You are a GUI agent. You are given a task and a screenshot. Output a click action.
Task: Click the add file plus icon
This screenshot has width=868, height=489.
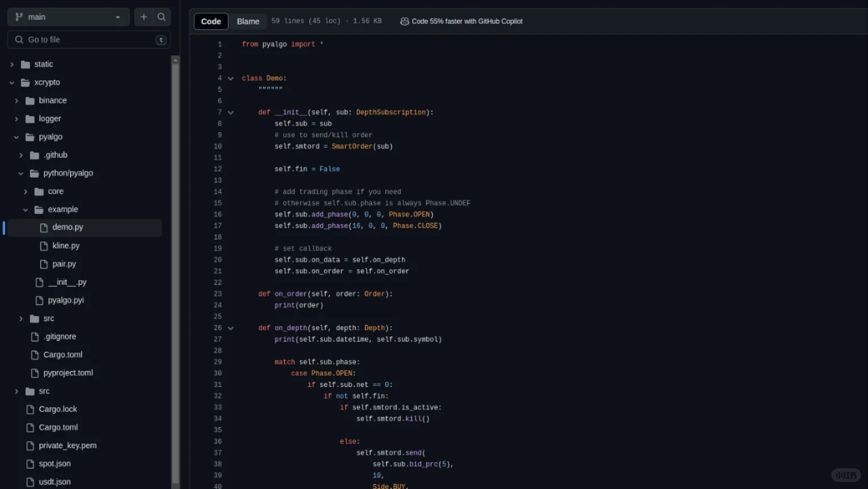[x=143, y=17]
